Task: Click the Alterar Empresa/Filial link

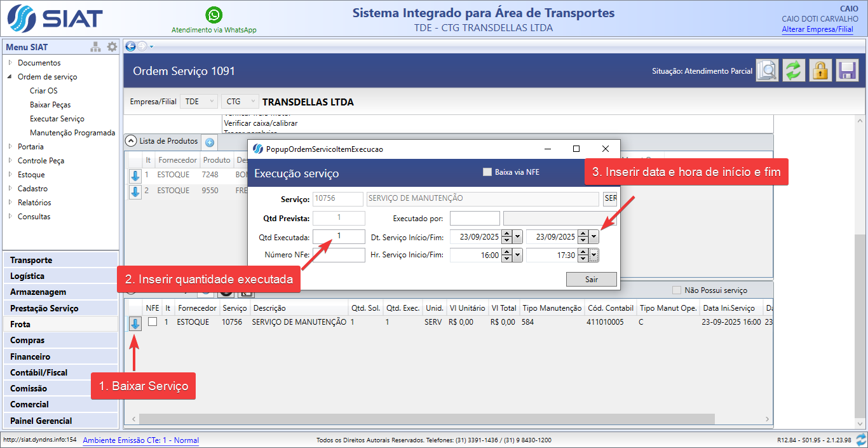Action: [x=817, y=29]
